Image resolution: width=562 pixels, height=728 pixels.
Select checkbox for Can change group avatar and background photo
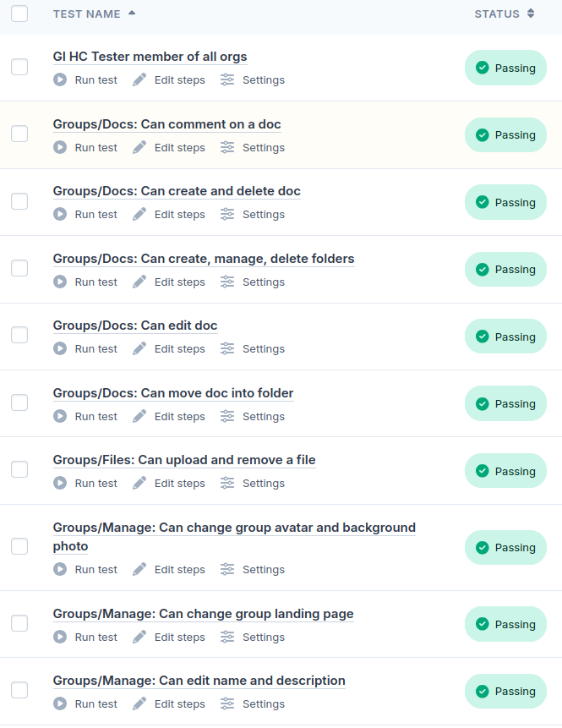tap(19, 546)
